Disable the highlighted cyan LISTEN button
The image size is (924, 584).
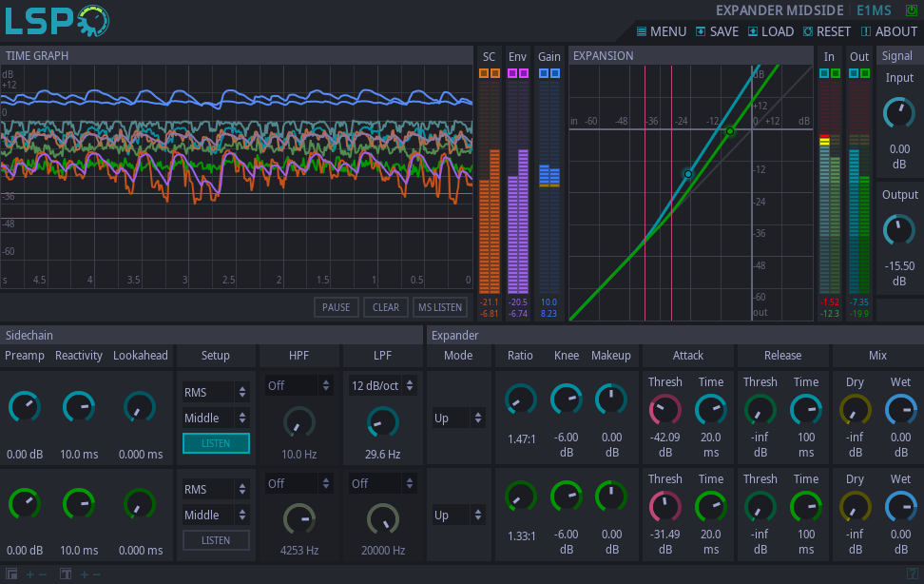(216, 443)
